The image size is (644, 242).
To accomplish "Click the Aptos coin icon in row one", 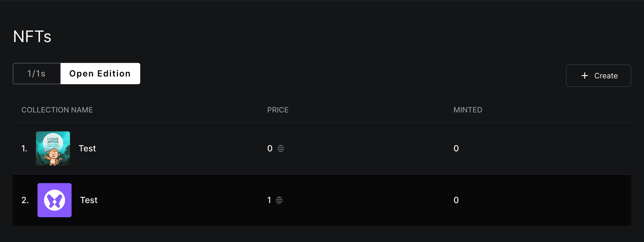I will [281, 148].
